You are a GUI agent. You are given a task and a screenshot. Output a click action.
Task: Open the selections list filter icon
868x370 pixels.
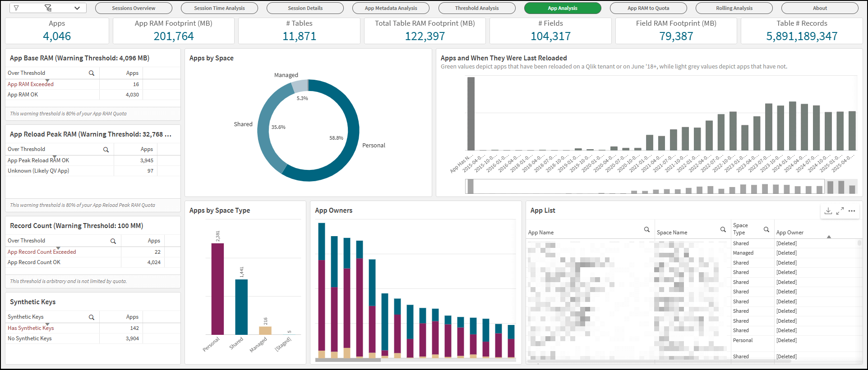pyautogui.click(x=48, y=8)
